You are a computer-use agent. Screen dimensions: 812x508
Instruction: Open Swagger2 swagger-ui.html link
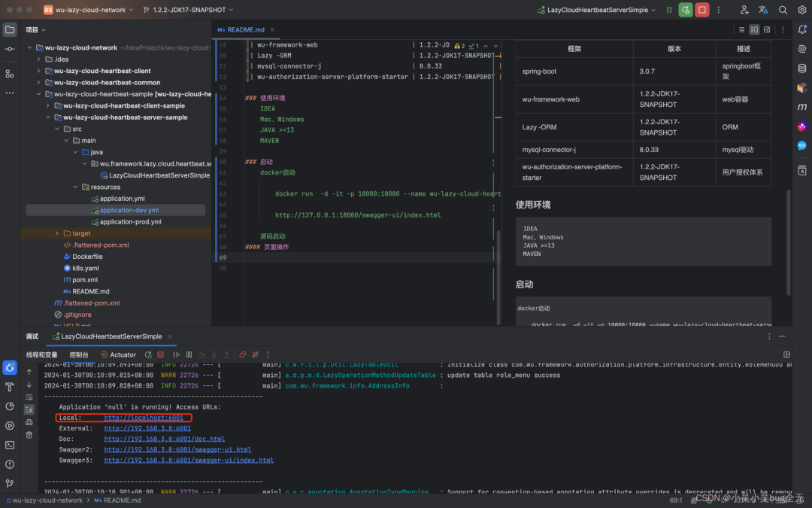[177, 449]
